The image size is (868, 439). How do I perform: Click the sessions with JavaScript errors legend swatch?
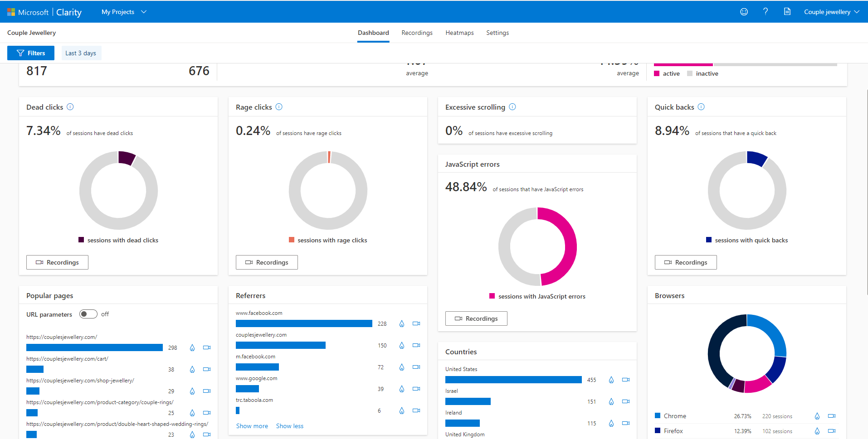(492, 296)
